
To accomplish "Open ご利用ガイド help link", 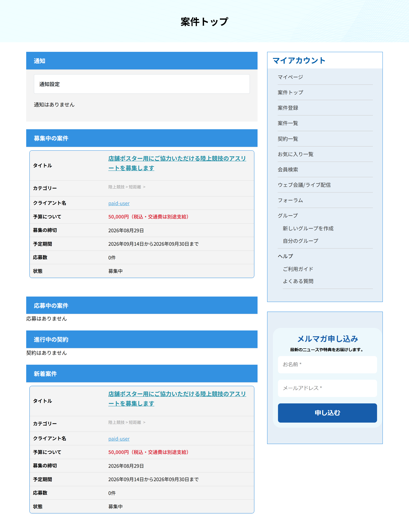I will click(298, 269).
